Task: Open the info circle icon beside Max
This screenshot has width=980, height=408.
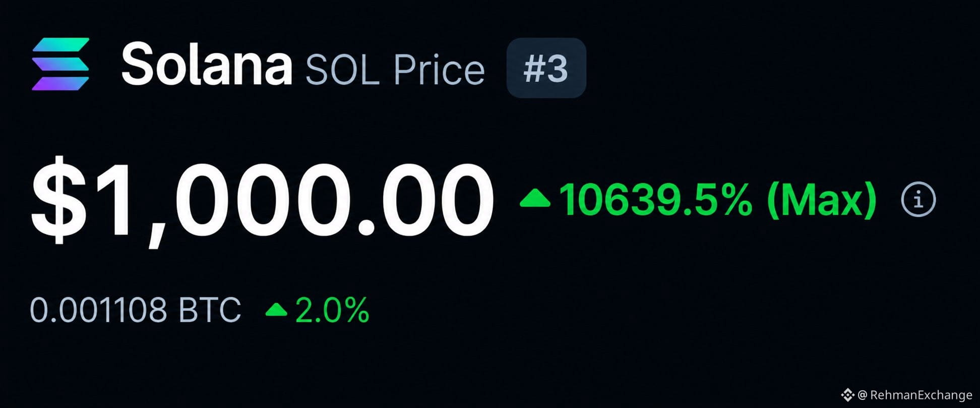Action: pos(918,199)
